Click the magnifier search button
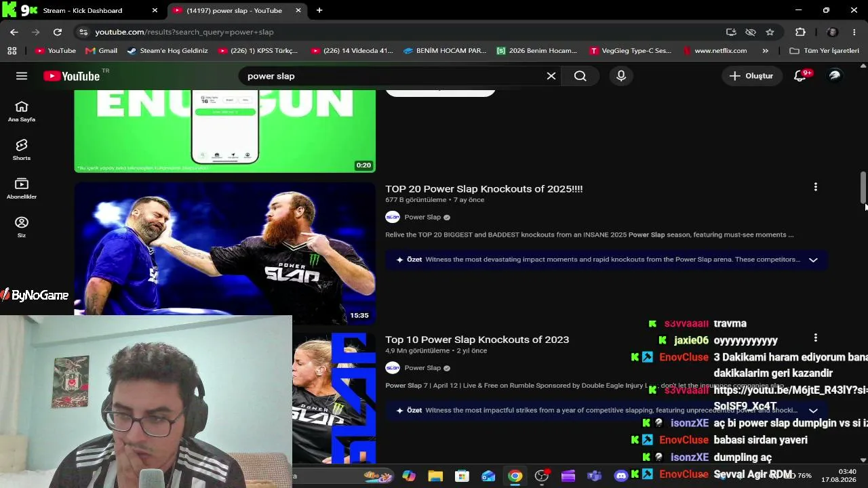The width and height of the screenshot is (868, 488). coord(580,76)
